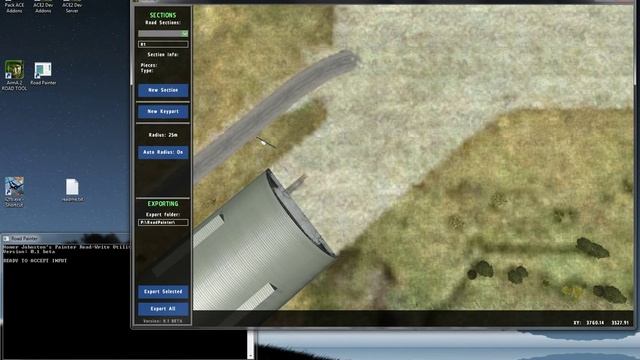
Task: Click the Export folder path field
Action: (163, 222)
